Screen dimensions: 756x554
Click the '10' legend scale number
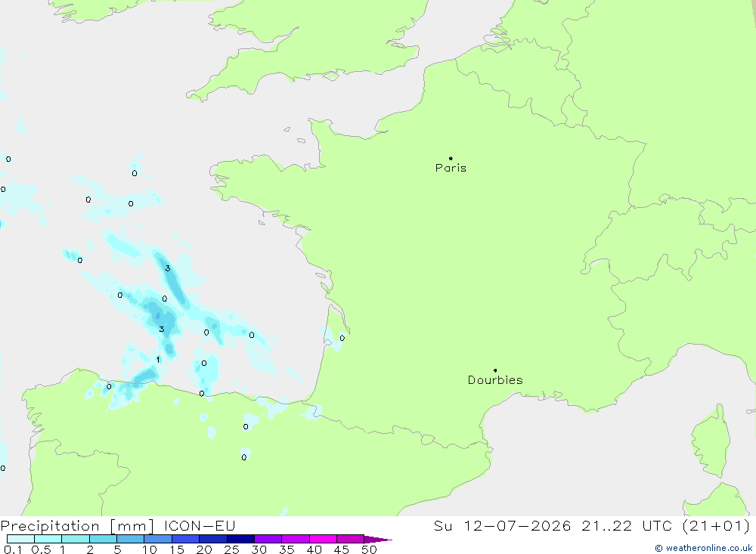point(150,549)
